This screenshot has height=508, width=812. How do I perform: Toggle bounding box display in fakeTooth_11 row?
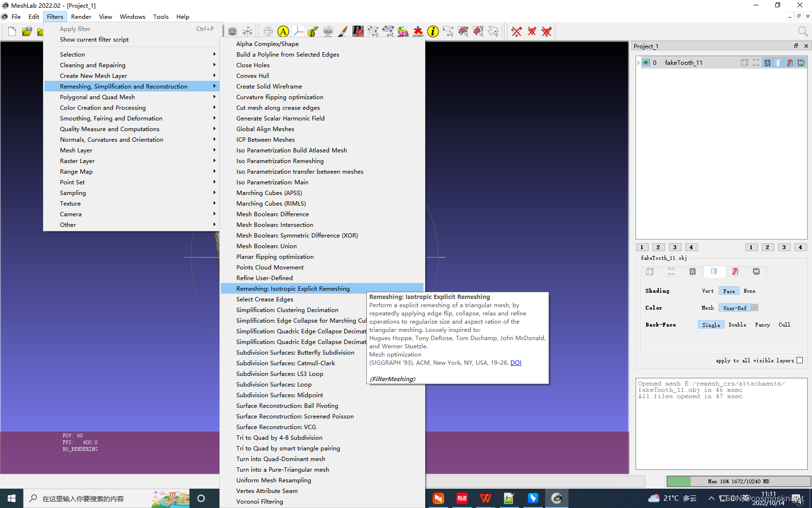744,62
